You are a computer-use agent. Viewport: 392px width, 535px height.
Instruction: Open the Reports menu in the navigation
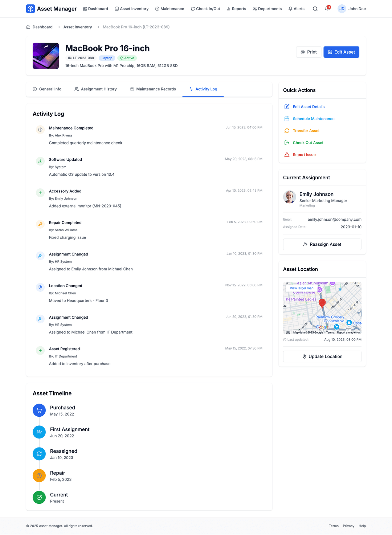[236, 9]
